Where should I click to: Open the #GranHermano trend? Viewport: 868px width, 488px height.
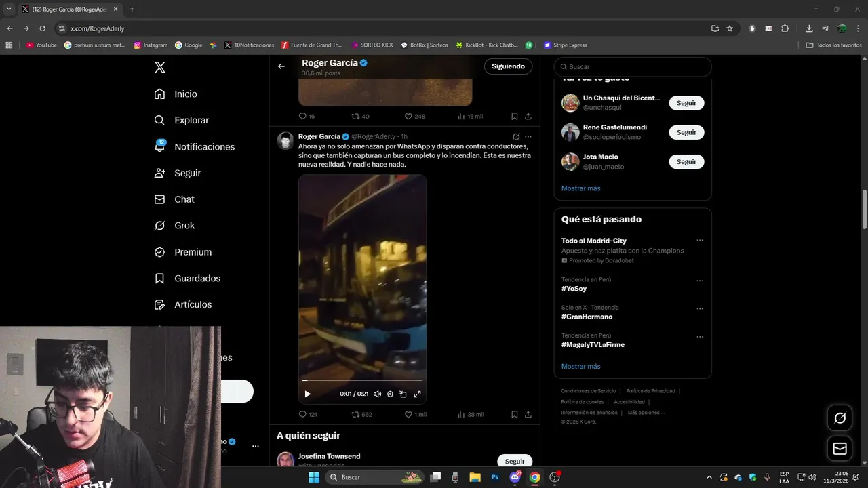(587, 317)
